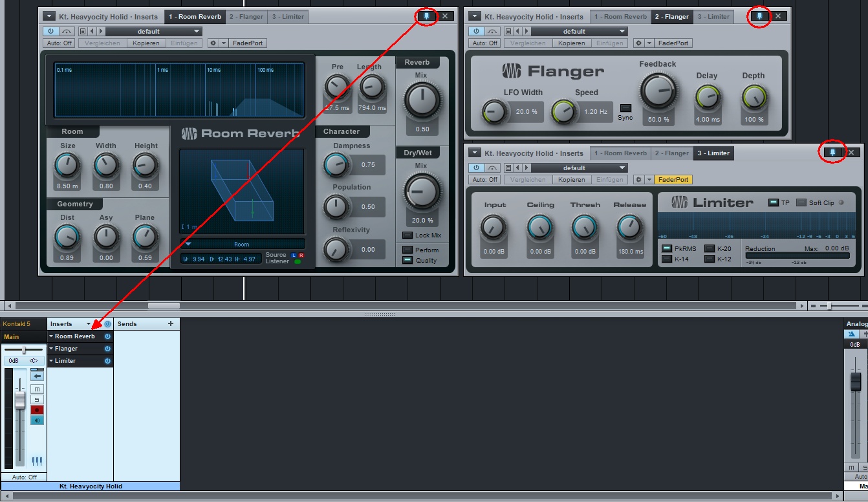
Task: Click FaderPort button in Limiter window
Action: (673, 180)
